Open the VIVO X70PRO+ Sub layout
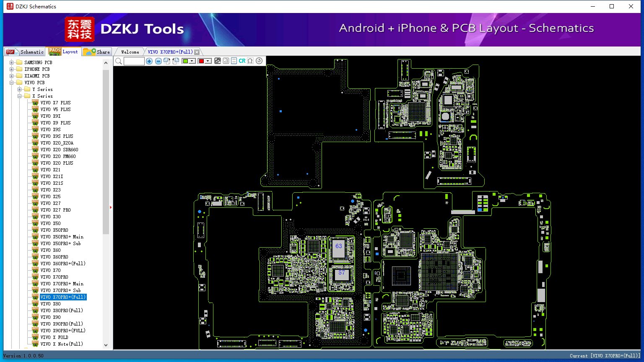644x362 pixels. click(x=60, y=290)
